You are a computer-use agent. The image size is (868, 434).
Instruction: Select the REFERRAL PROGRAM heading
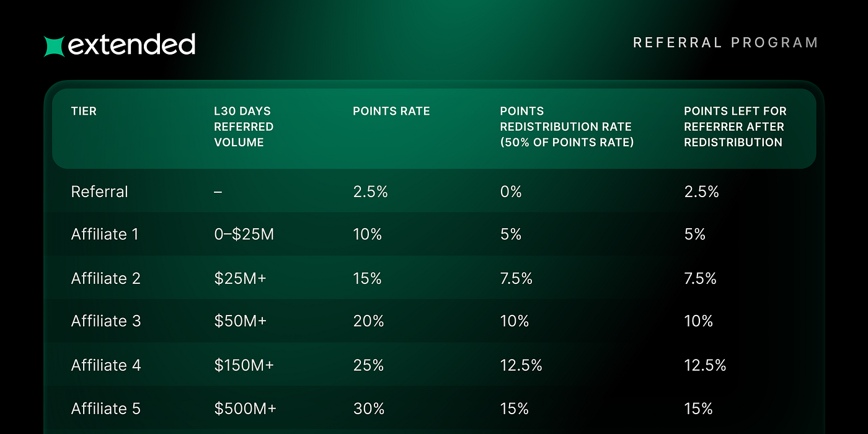tap(725, 42)
